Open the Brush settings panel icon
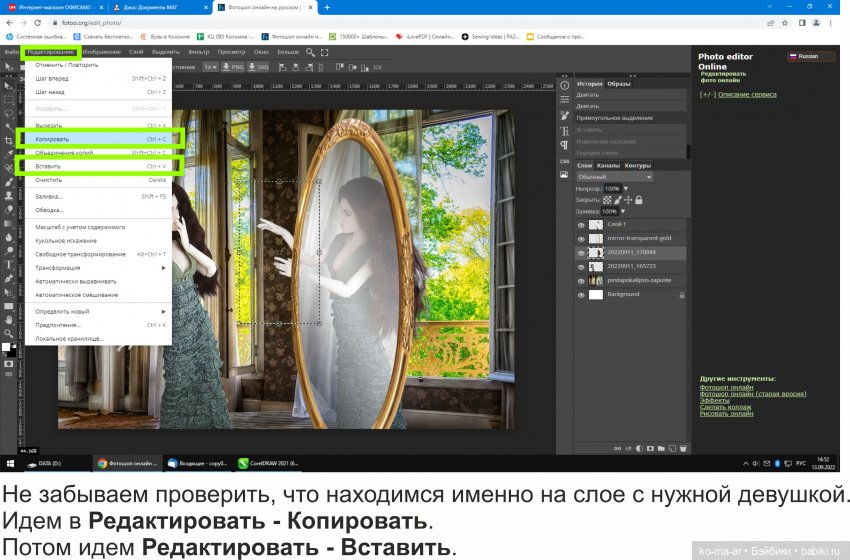The image size is (850, 560). pyautogui.click(x=564, y=115)
